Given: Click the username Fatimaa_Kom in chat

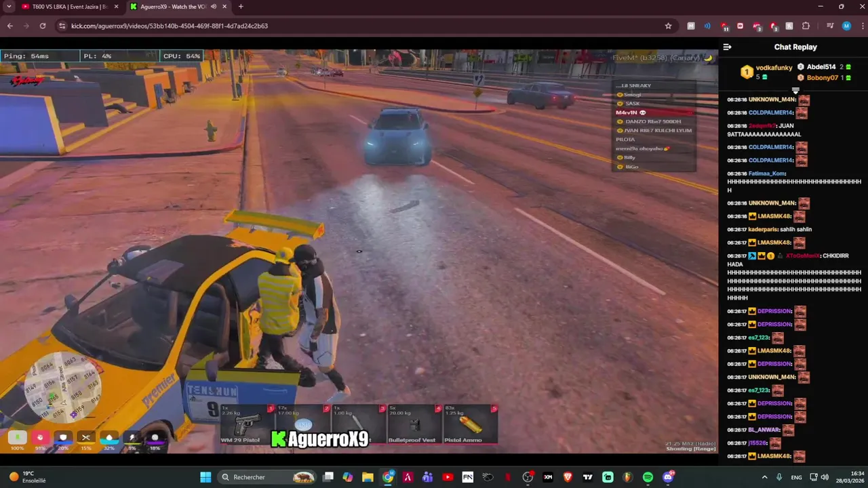Looking at the screenshot, I should coord(766,174).
